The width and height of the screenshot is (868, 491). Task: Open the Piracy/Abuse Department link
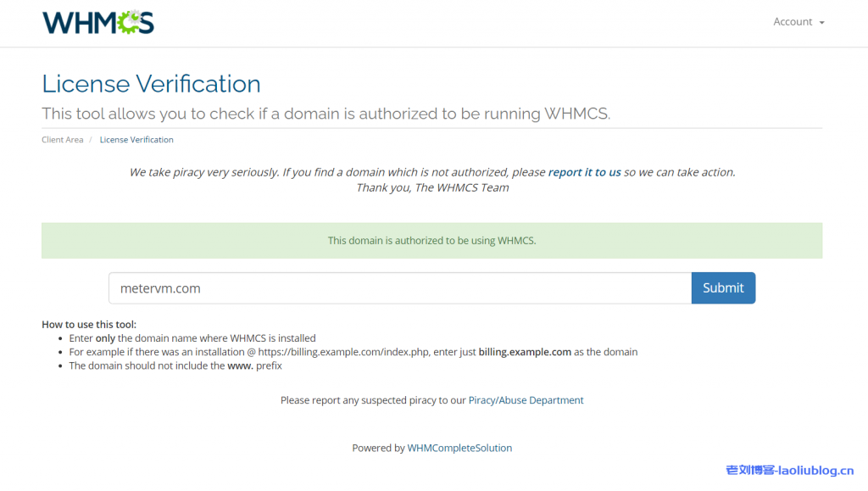pyautogui.click(x=526, y=400)
